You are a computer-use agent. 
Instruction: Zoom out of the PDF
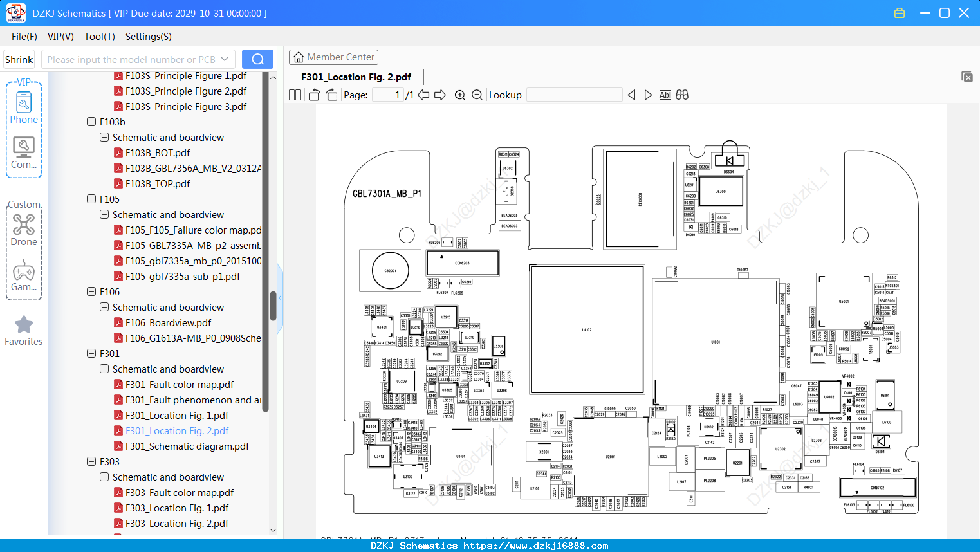click(x=477, y=95)
